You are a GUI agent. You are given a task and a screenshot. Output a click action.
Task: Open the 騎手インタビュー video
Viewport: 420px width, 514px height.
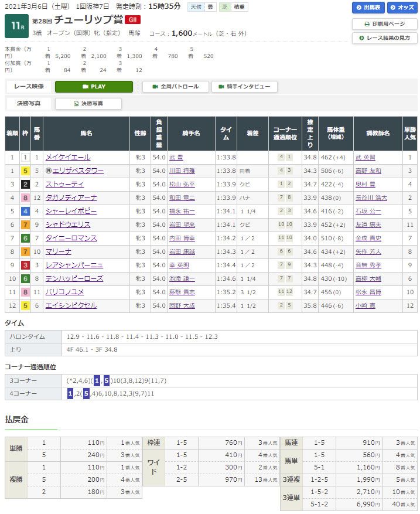pyautogui.click(x=244, y=87)
